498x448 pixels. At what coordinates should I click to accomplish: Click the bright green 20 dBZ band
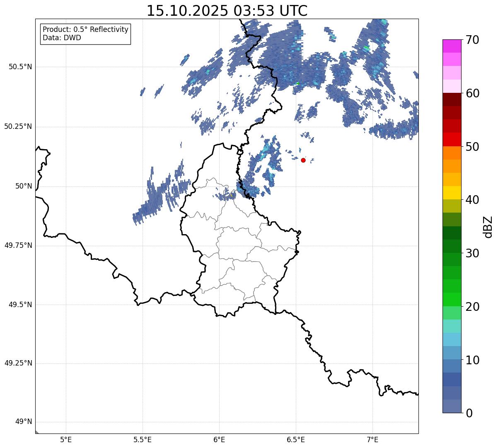coord(452,299)
